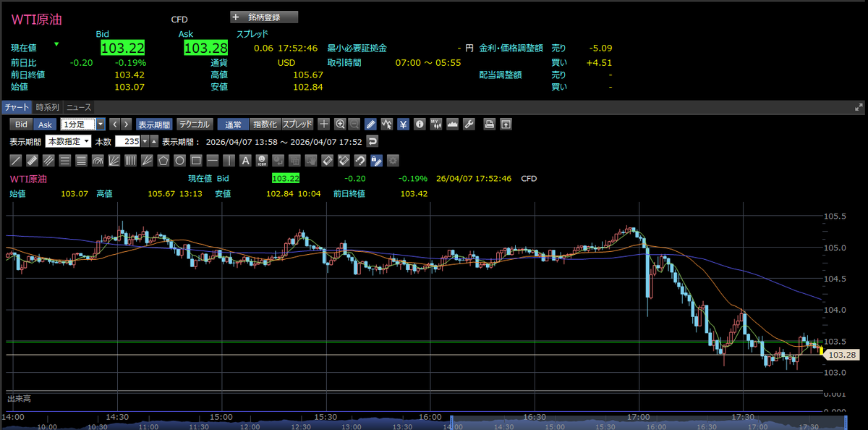Select the trend line drawing tool
The image size is (868, 430).
point(15,160)
